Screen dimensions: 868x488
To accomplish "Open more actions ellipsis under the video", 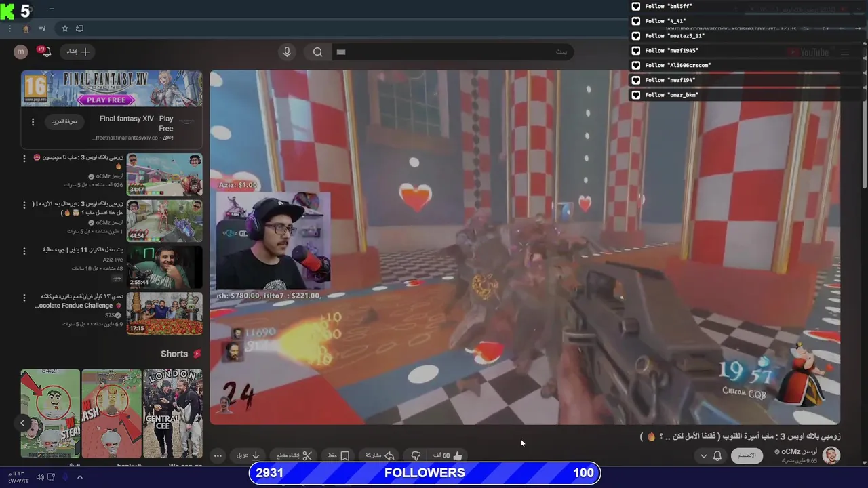I will (x=218, y=455).
